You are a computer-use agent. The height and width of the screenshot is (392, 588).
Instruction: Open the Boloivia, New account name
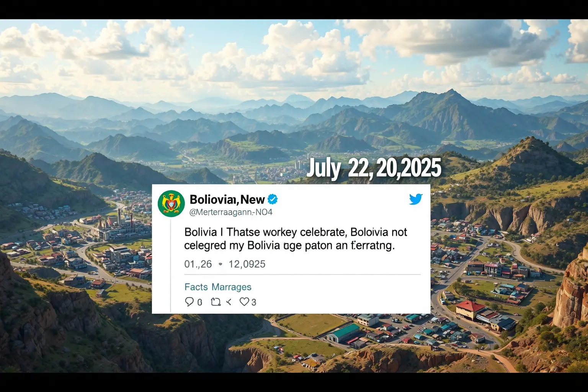227,199
